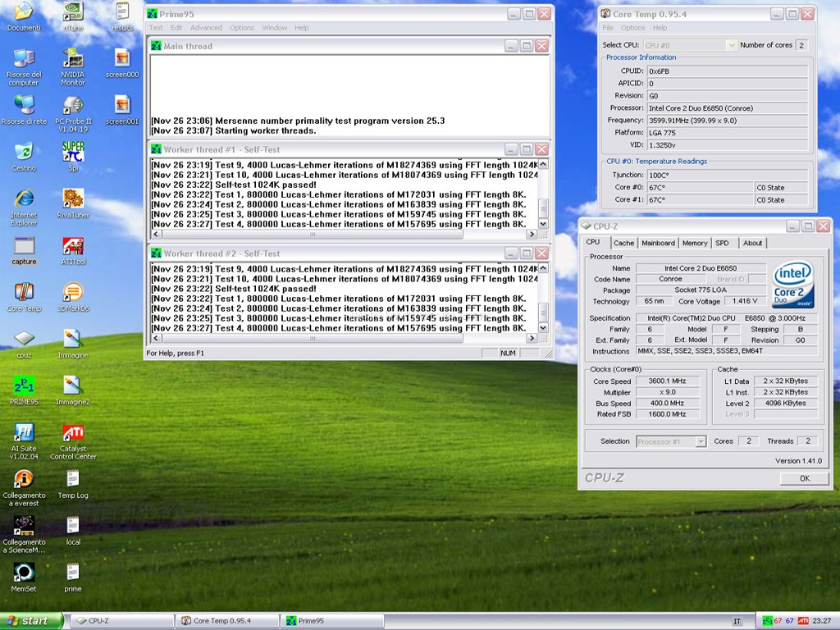Open the Immagine desktop file
The width and height of the screenshot is (840, 630).
coord(73,344)
